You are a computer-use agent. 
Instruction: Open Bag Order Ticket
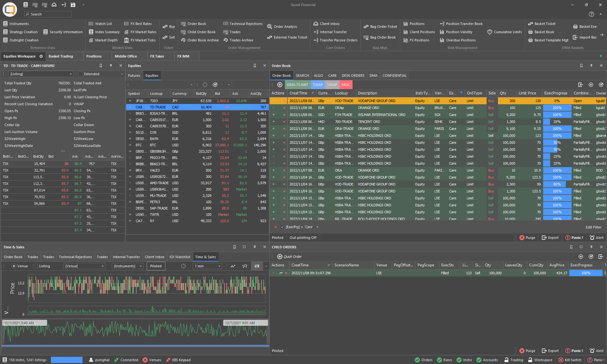coord(380,27)
